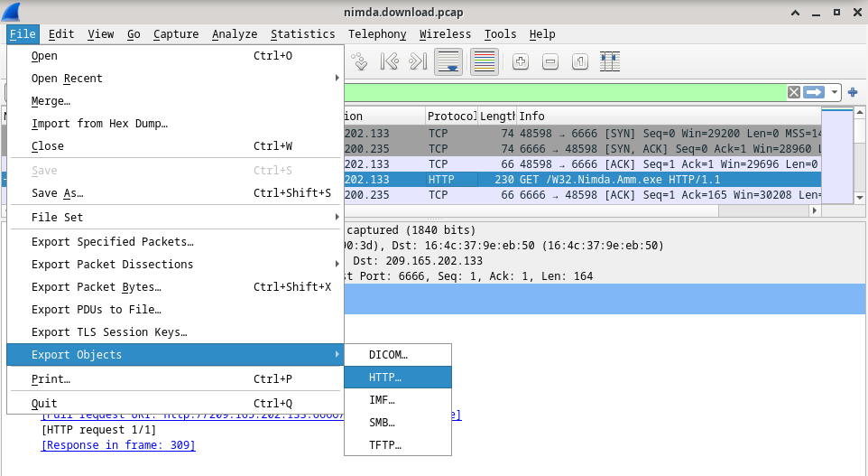Select the Ack=165 Win=30208 packet row
The width and height of the screenshot is (868, 476).
[582, 195]
